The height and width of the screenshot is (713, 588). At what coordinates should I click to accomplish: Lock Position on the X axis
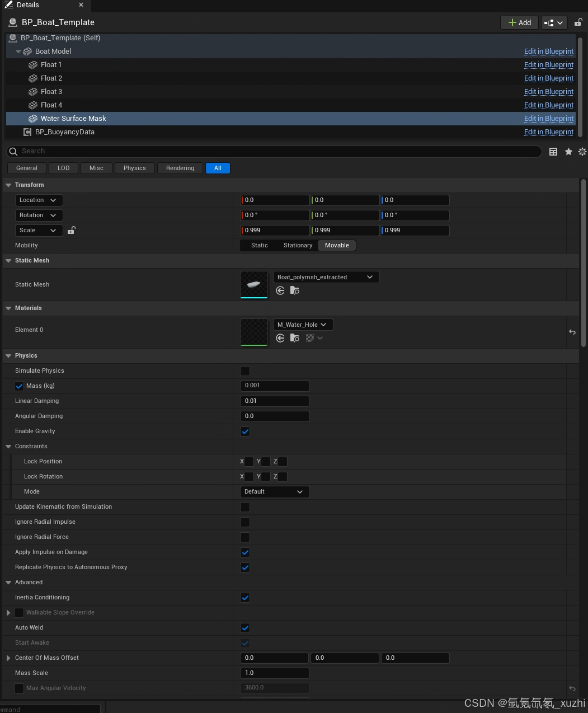pos(249,462)
